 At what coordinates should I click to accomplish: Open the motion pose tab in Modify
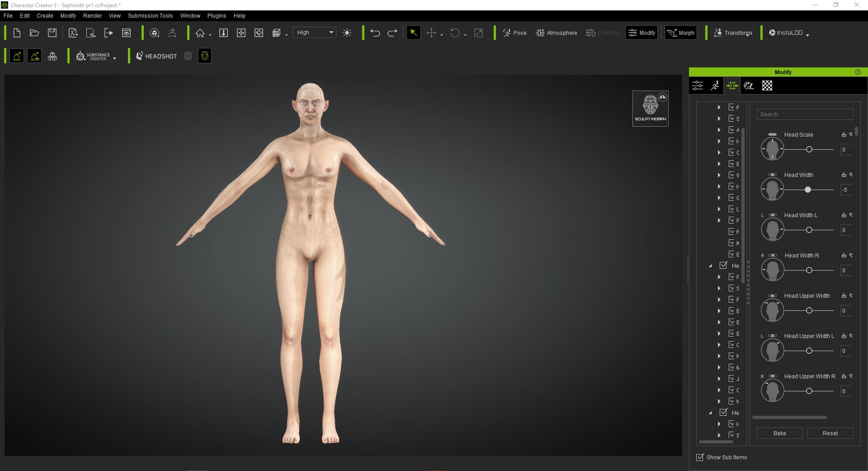[x=715, y=86]
